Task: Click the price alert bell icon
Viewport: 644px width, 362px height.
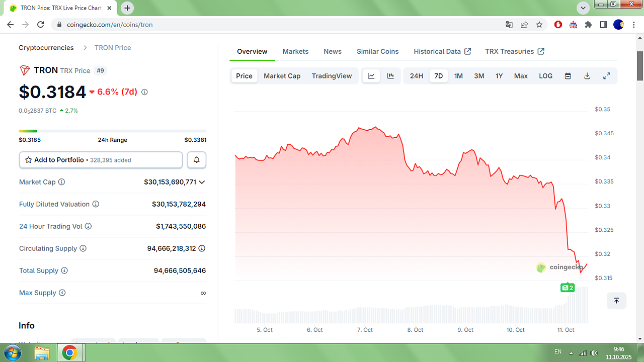Action: pyautogui.click(x=197, y=160)
